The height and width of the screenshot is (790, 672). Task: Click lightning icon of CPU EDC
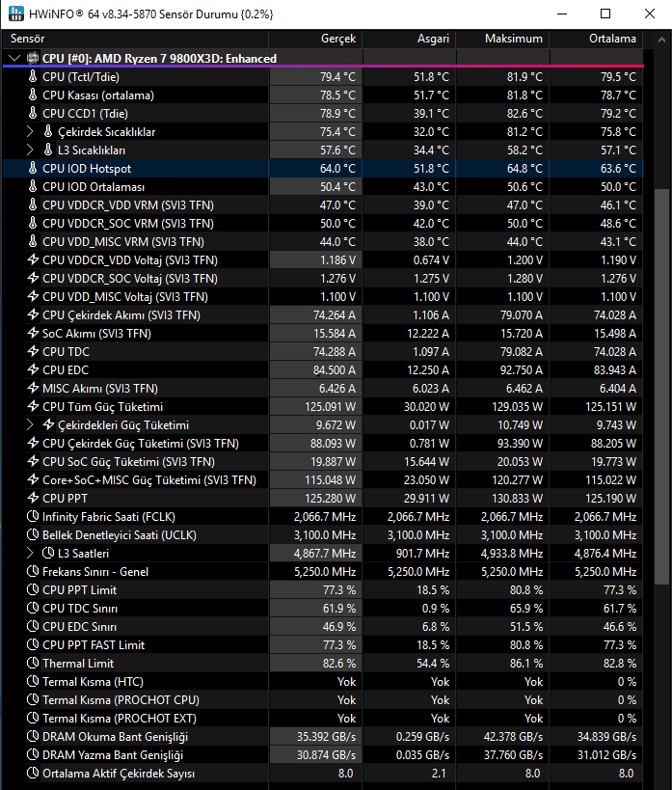click(33, 369)
